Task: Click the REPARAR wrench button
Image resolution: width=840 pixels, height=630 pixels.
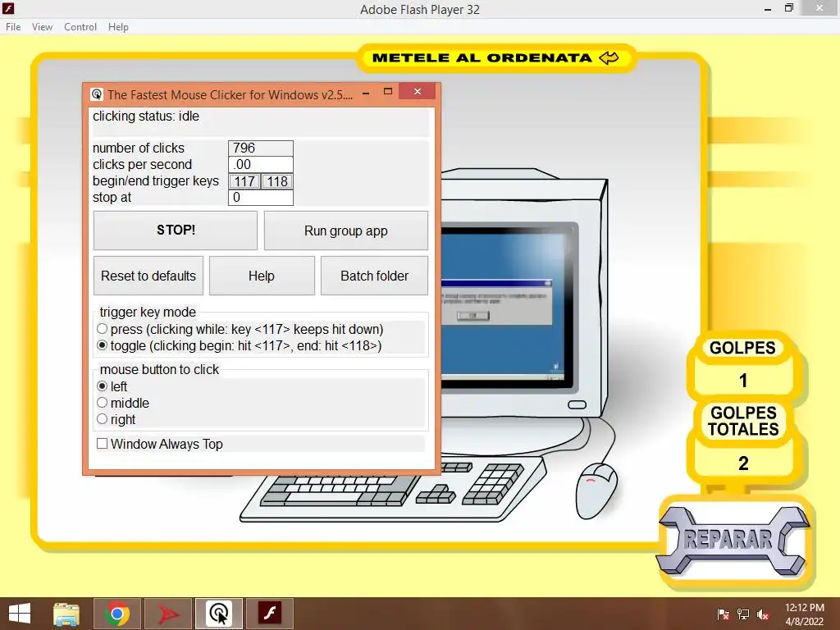Action: 733,541
